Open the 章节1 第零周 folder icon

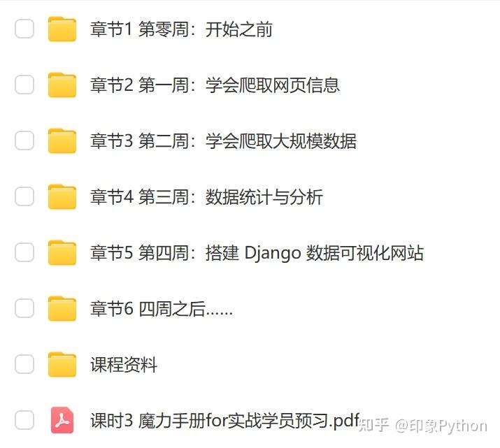click(x=62, y=29)
